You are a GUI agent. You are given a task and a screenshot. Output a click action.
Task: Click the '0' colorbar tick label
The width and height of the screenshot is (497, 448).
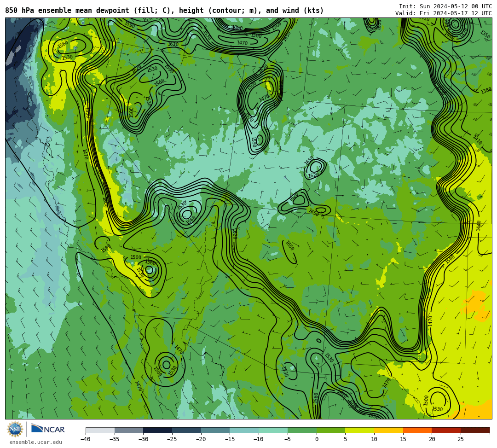(317, 439)
